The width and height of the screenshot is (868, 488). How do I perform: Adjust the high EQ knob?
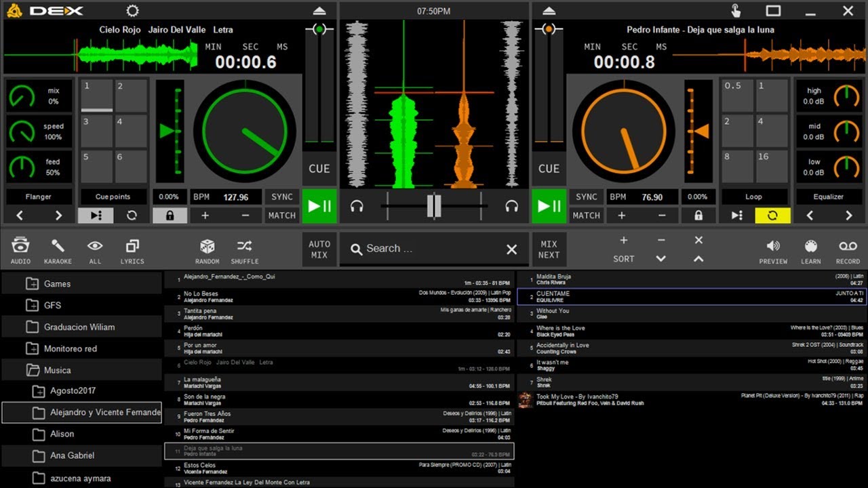[x=846, y=96]
